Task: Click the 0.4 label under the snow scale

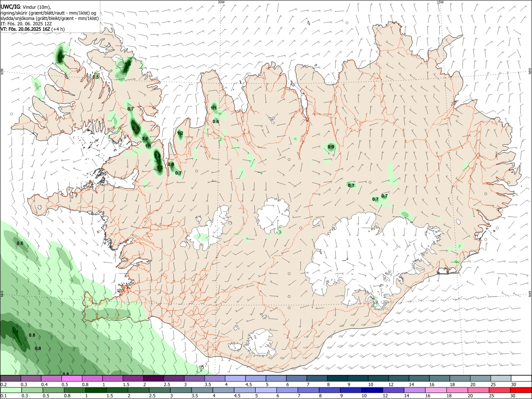Action: [44, 384]
